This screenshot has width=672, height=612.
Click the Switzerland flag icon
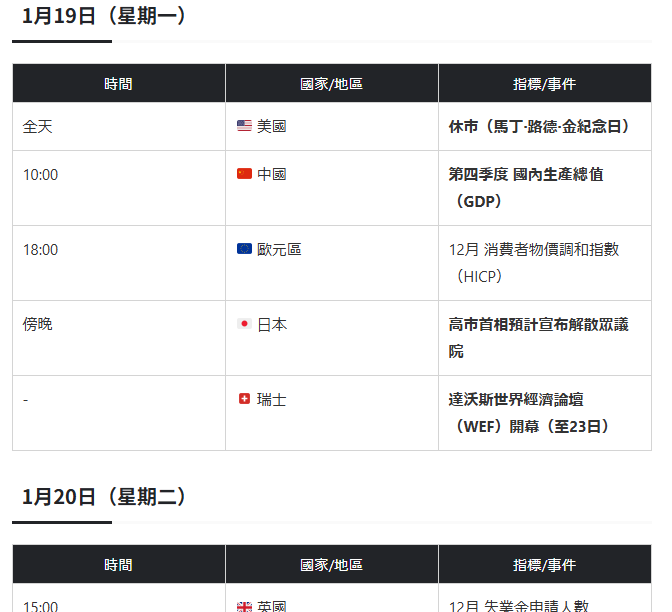coord(244,399)
